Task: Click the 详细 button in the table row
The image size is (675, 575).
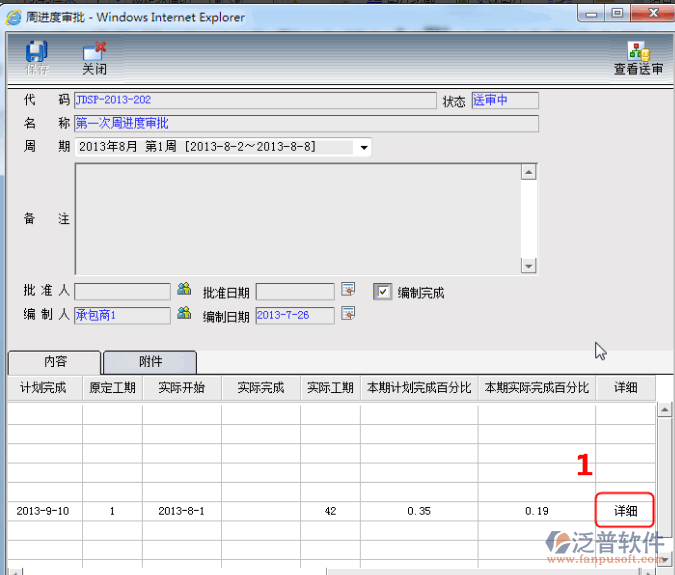Action: click(625, 511)
